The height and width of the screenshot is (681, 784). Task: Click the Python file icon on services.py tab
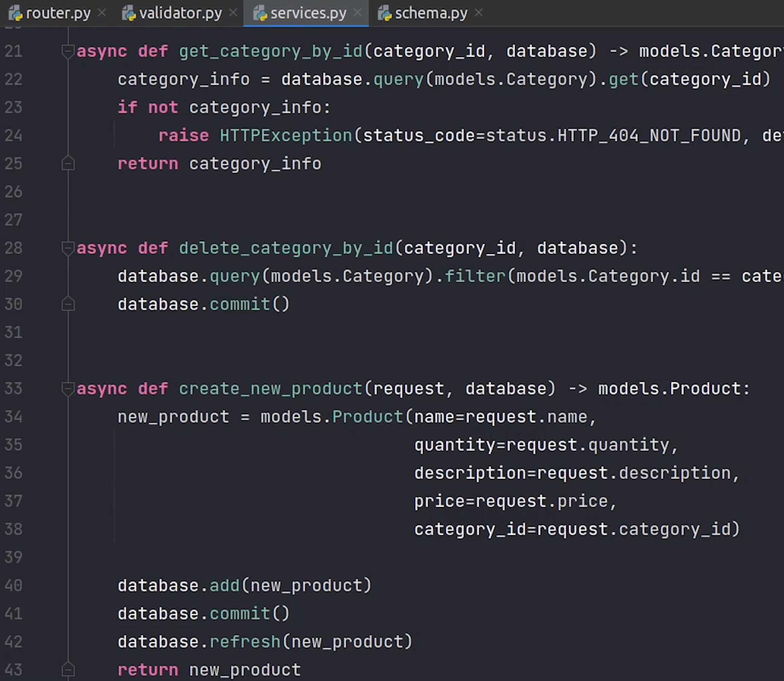(260, 14)
